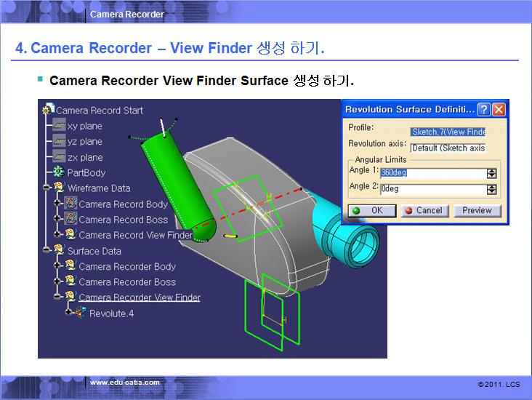Click the Camera Record Body sketch icon
The image size is (532, 400).
70,204
